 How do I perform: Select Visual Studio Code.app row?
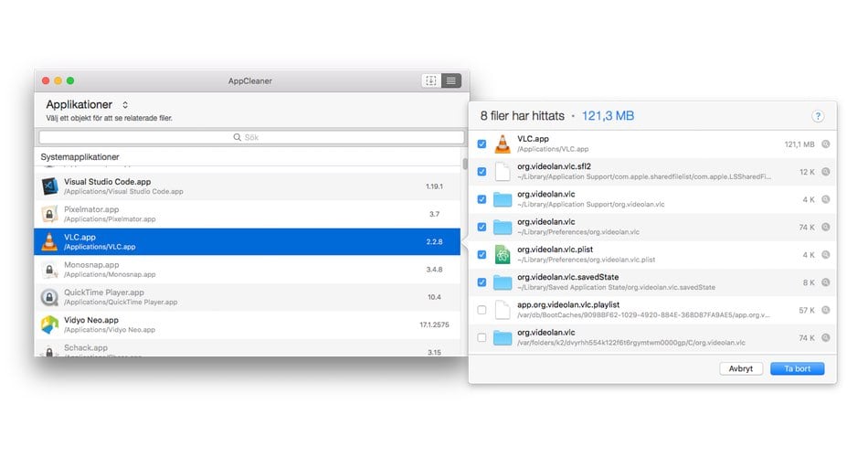coord(248,186)
